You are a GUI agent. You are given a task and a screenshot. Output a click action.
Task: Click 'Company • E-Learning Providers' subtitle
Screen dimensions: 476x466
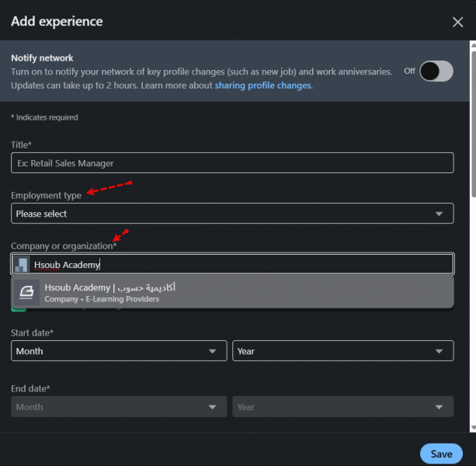pos(102,299)
